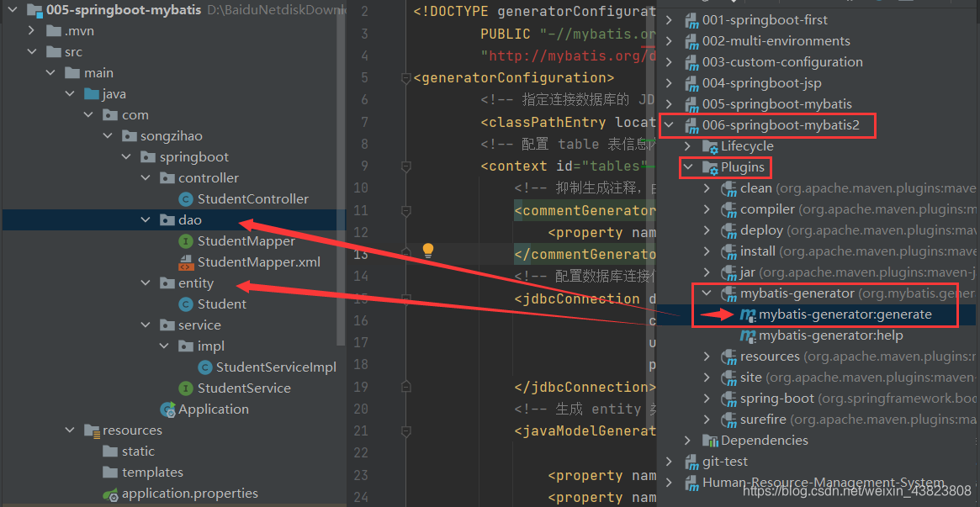Fold the context tag at line 9
The image size is (980, 507).
[405, 166]
